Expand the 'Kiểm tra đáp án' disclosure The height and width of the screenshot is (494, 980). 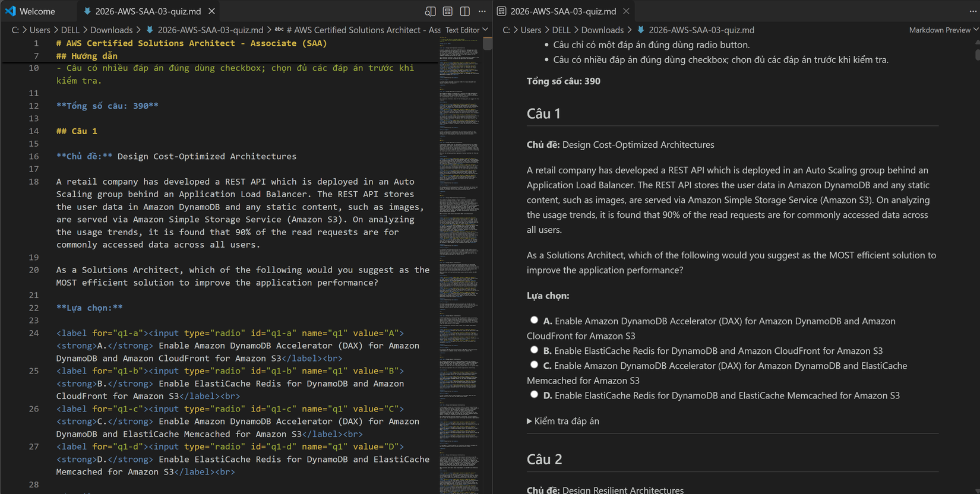(563, 421)
